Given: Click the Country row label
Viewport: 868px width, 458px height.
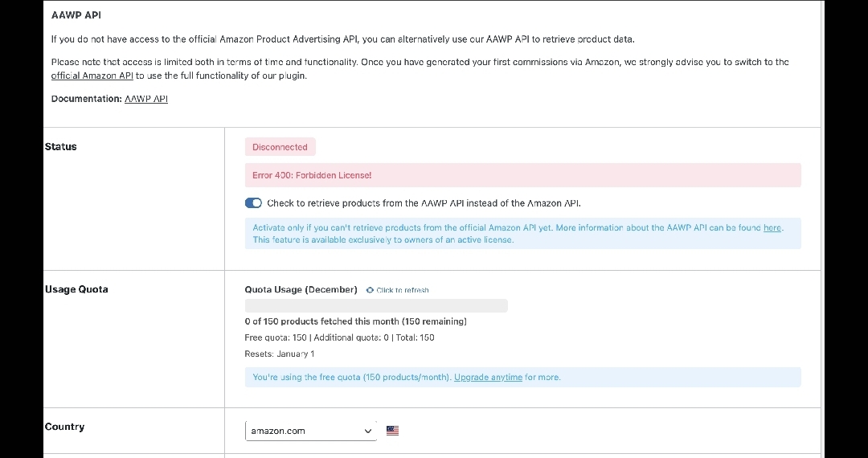Looking at the screenshot, I should (64, 427).
